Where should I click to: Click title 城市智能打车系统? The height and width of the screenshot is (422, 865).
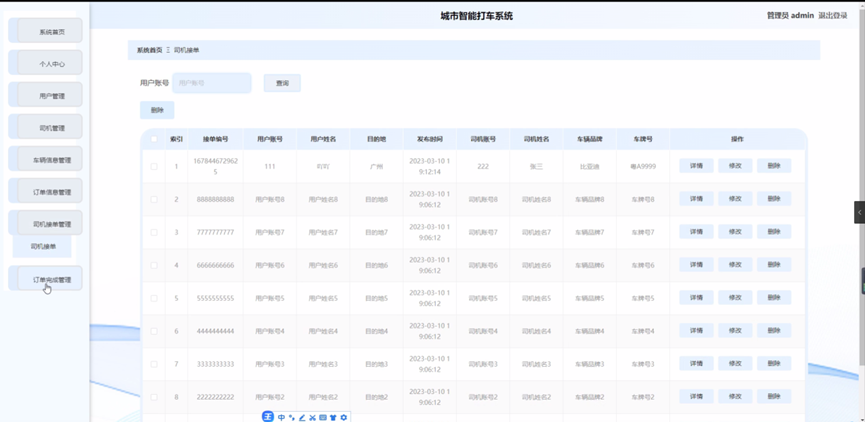coord(477,16)
